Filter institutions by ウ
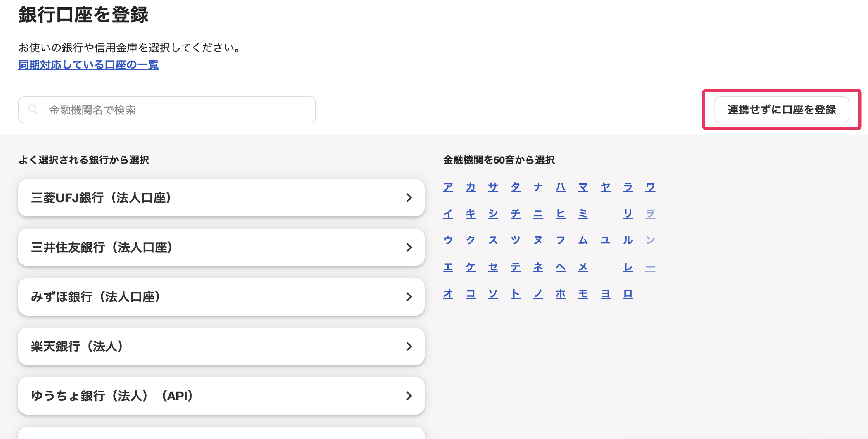This screenshot has width=868, height=439. click(x=448, y=240)
